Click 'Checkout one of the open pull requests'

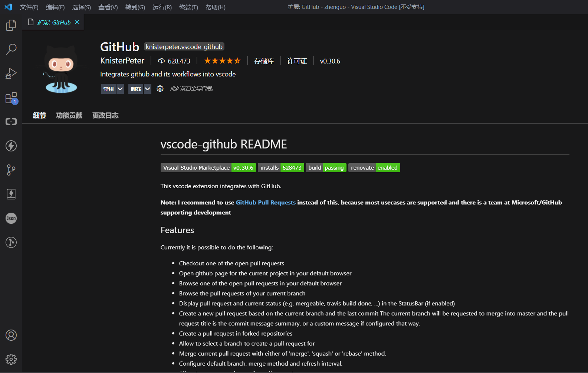(x=231, y=263)
